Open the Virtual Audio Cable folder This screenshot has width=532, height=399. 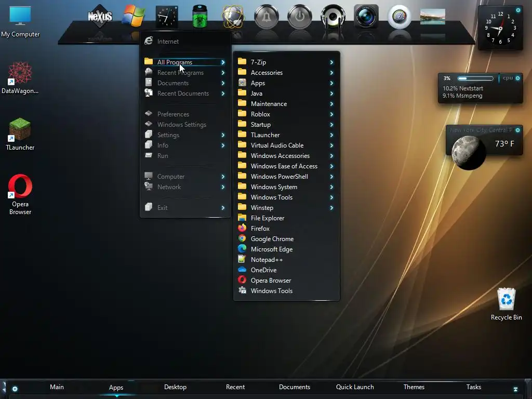pyautogui.click(x=286, y=145)
